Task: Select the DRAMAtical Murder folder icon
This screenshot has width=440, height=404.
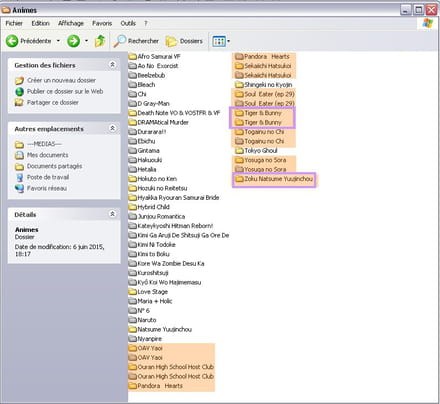Action: (133, 122)
